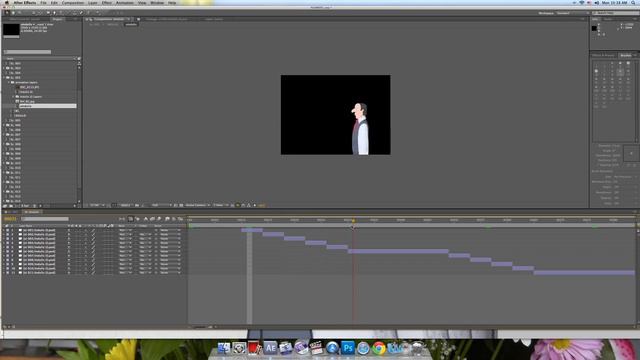The image size is (640, 360).
Task: Open track matte dropdown for layer 2
Action: point(145,235)
